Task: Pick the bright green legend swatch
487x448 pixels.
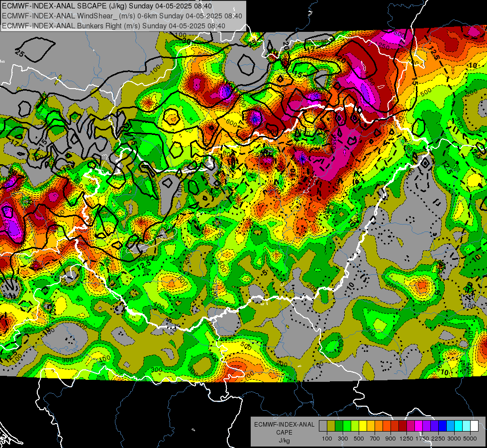Action: coord(347,426)
